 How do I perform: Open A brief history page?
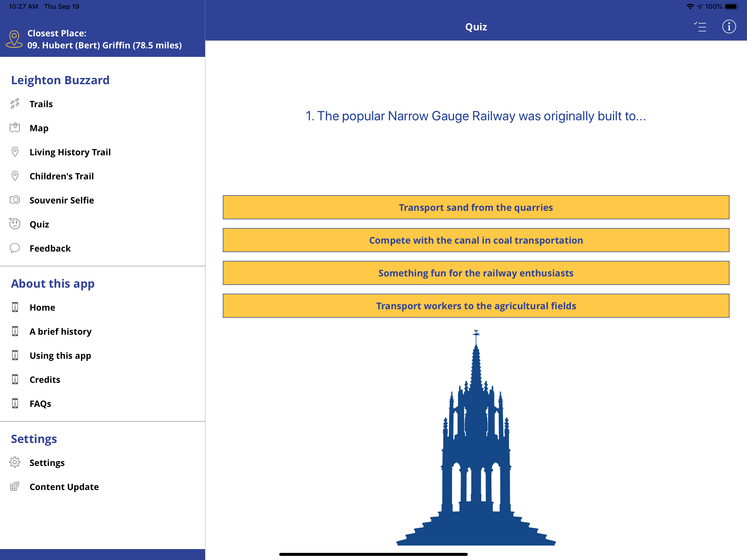tap(60, 331)
